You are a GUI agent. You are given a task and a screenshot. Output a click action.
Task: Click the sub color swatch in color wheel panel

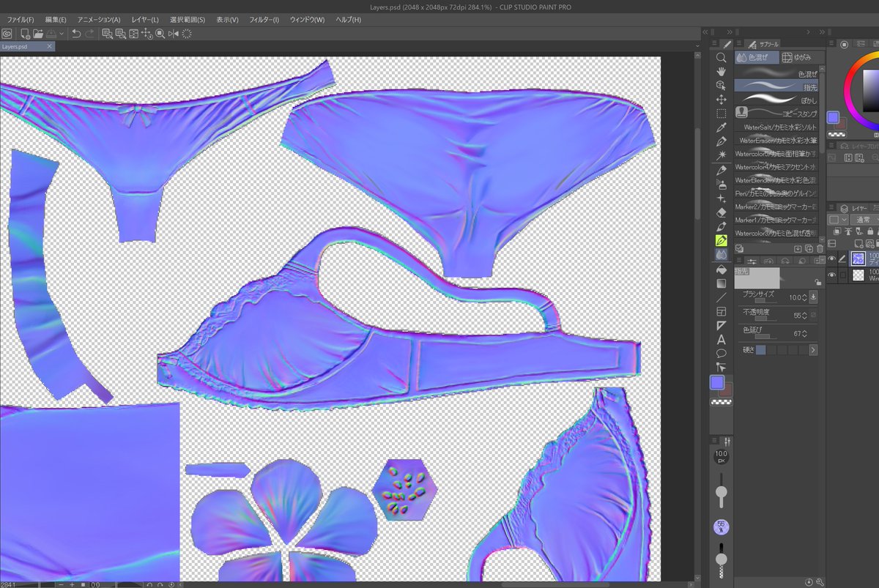tap(840, 124)
